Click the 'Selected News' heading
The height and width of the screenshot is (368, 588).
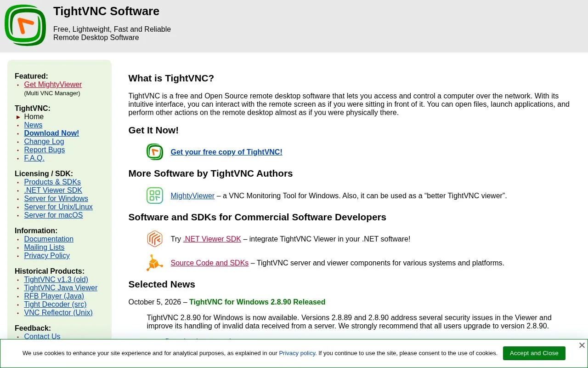162,284
